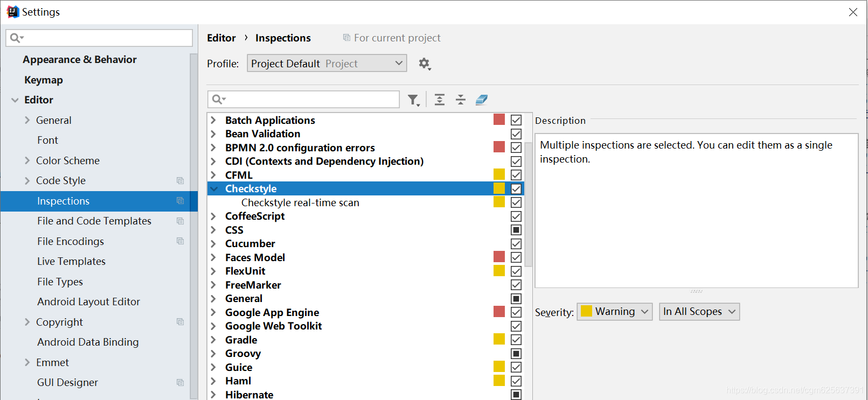
Task: Select the Faces Model inspections group
Action: pyautogui.click(x=255, y=257)
